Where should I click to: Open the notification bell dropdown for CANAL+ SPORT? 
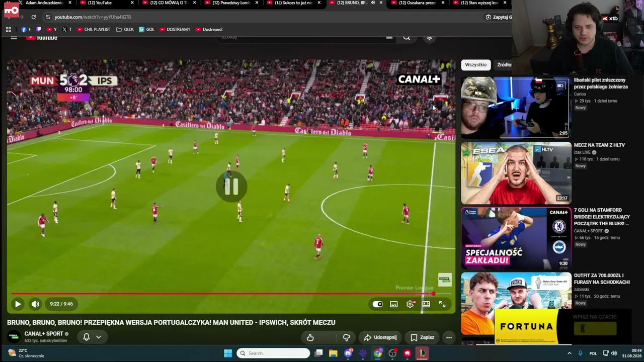(x=92, y=337)
